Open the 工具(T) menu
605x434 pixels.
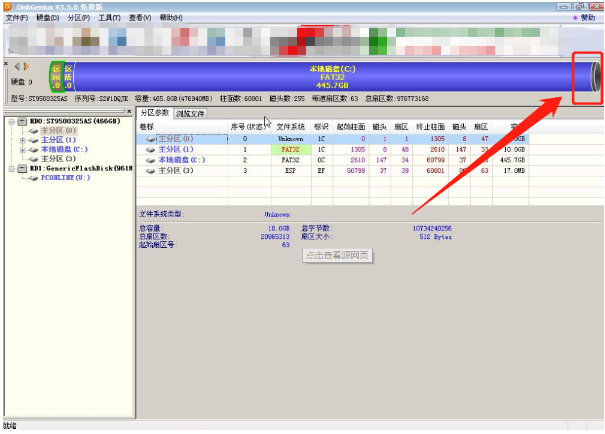(109, 18)
